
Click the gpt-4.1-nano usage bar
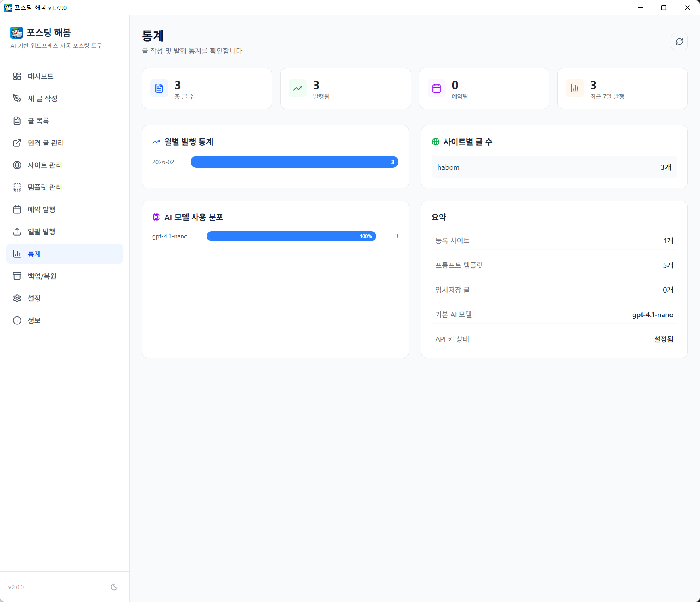291,236
